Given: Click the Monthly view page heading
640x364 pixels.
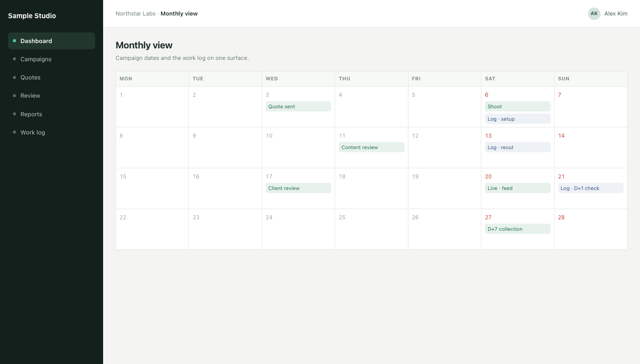Looking at the screenshot, I should (144, 45).
